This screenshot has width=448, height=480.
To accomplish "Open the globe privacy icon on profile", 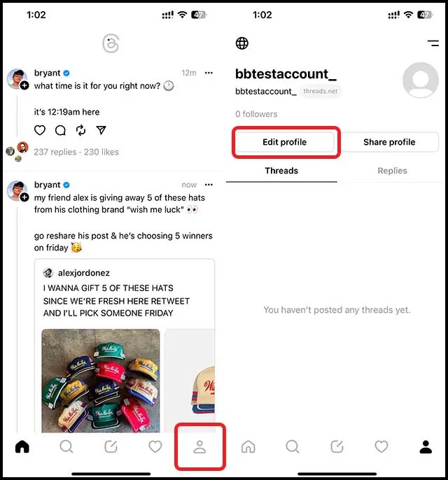I will coord(242,43).
